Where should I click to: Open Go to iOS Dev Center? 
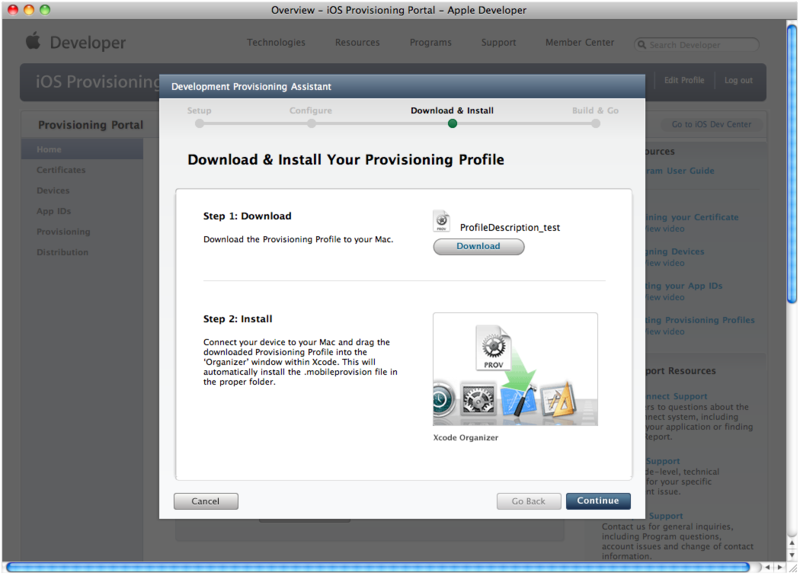click(711, 124)
